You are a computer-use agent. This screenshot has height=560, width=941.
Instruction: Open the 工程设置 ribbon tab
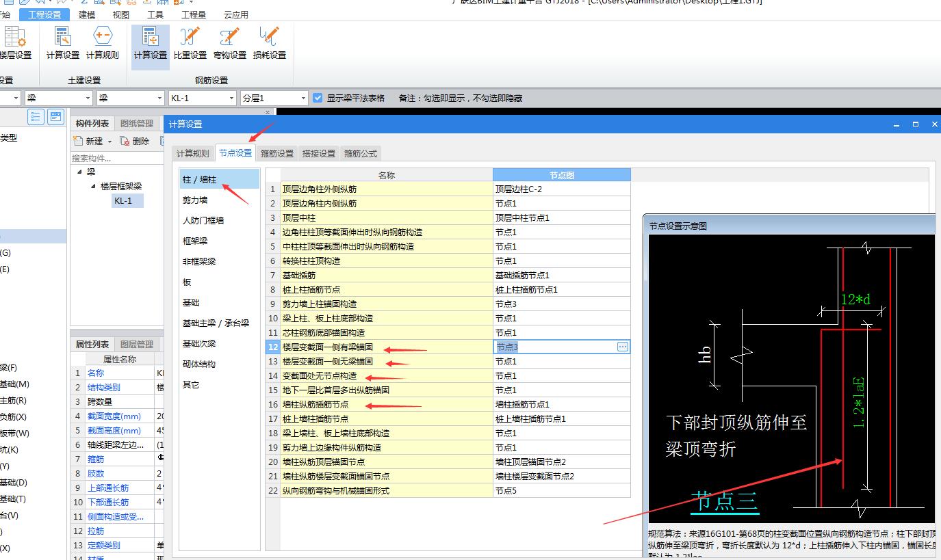44,14
